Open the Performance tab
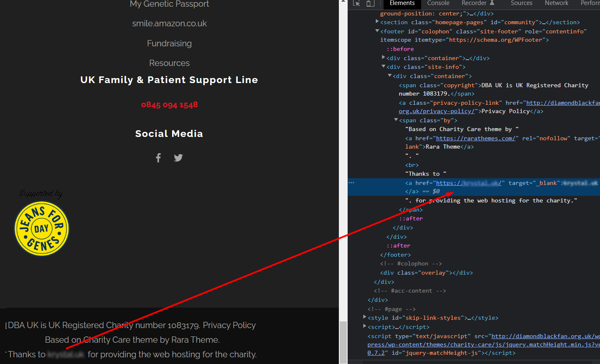 [x=590, y=3]
